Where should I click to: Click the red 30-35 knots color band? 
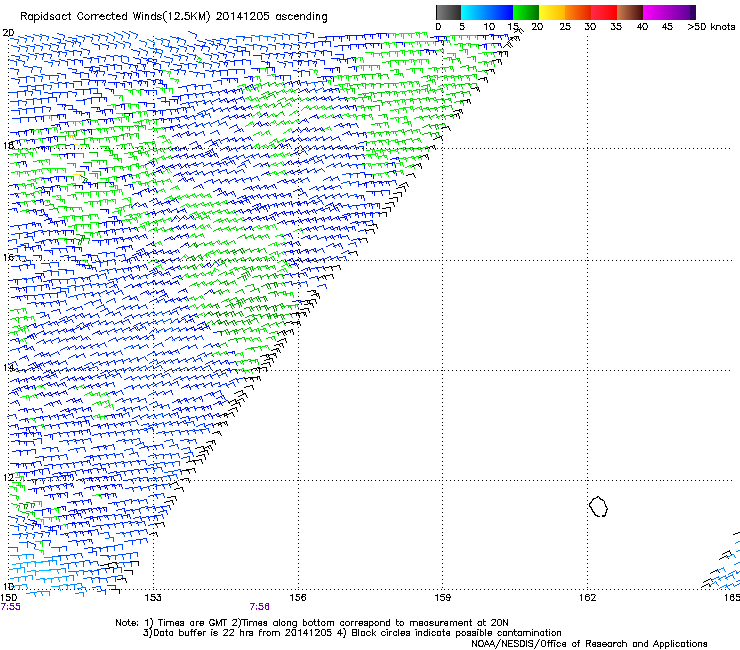coord(604,12)
